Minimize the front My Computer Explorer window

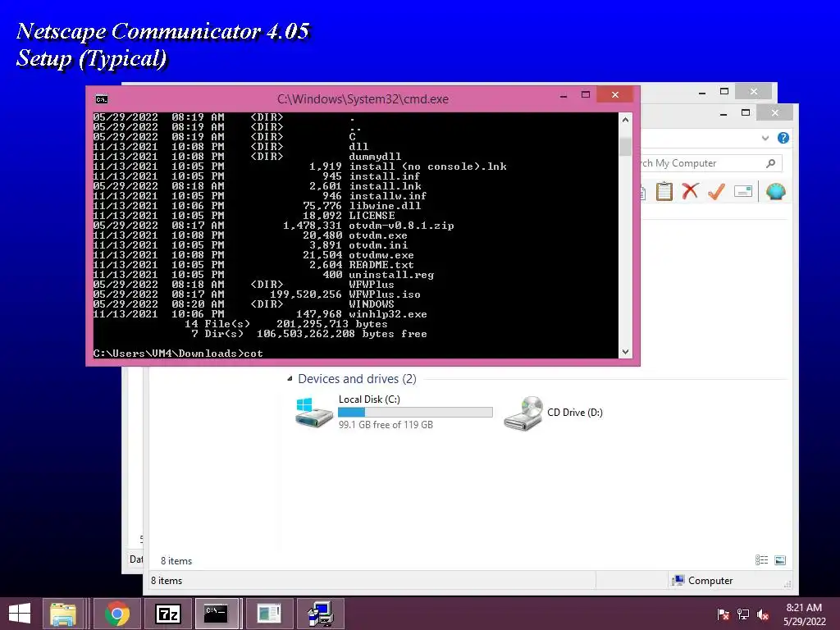tap(724, 113)
